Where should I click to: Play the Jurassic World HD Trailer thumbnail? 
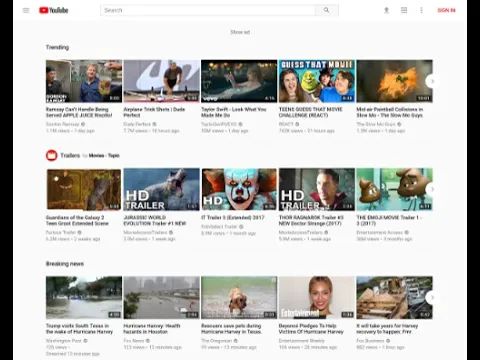[161, 189]
